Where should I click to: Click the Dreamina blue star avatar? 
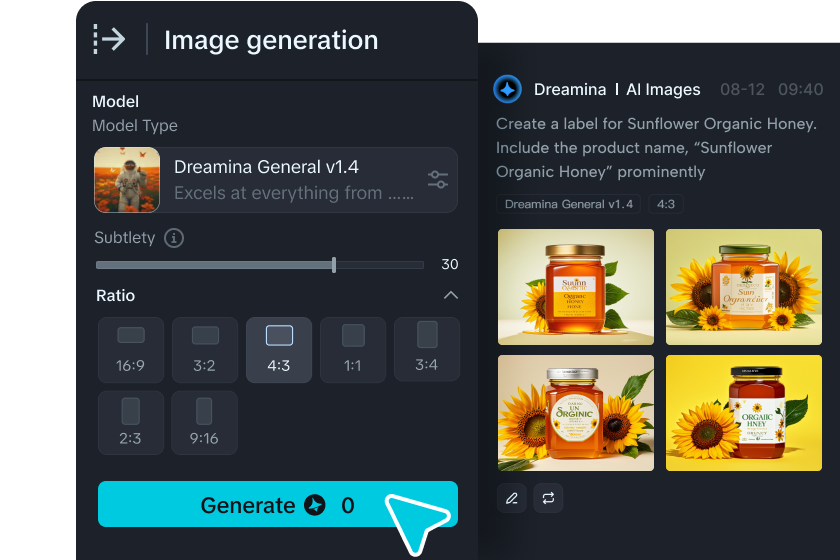tap(507, 89)
